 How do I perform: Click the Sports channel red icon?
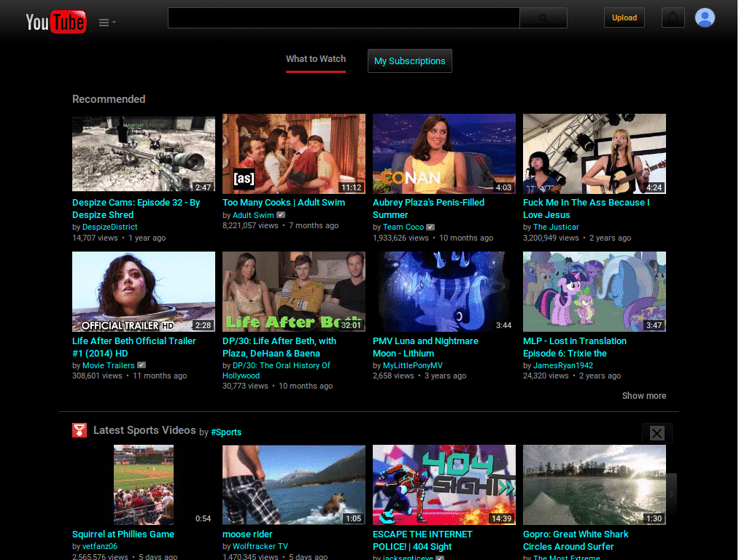coord(80,430)
